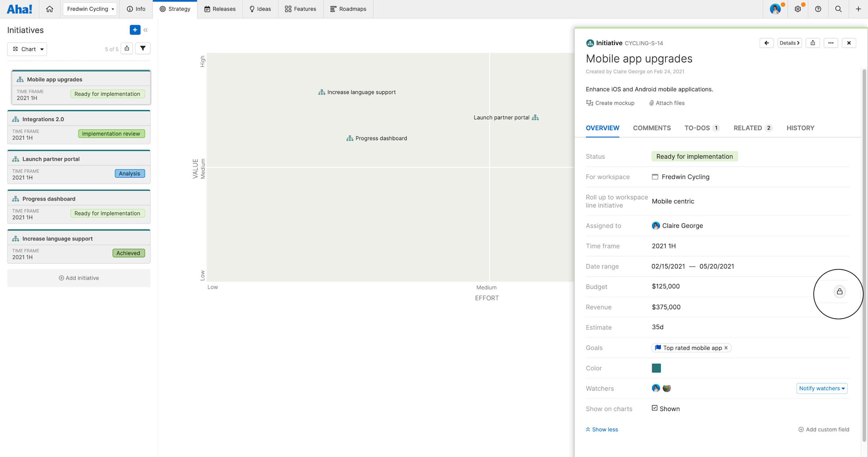
Task: Click the share icon in the initiative drawer
Action: (x=813, y=43)
